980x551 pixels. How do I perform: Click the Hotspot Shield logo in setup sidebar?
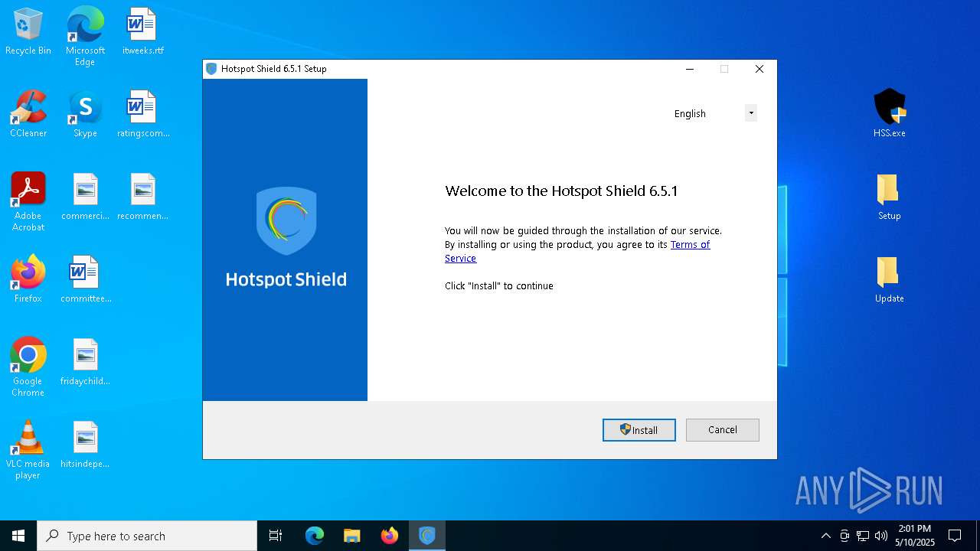click(x=286, y=237)
